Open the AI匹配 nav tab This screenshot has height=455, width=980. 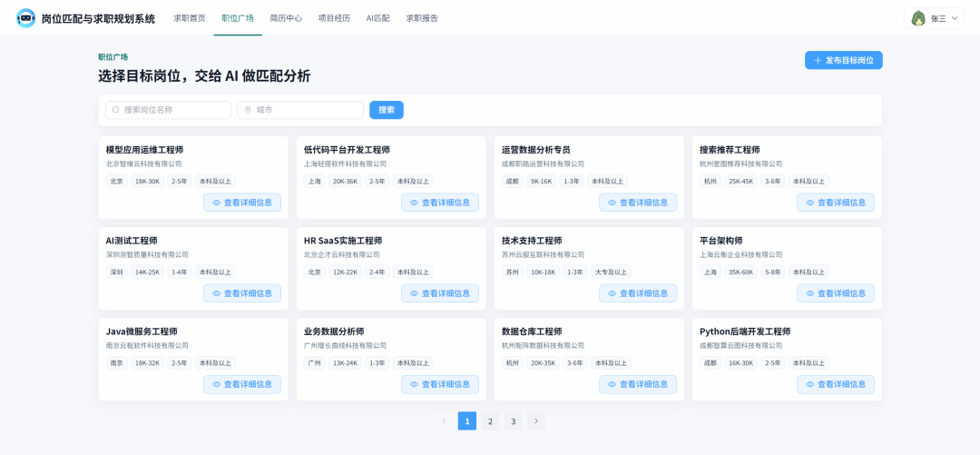pos(378,18)
